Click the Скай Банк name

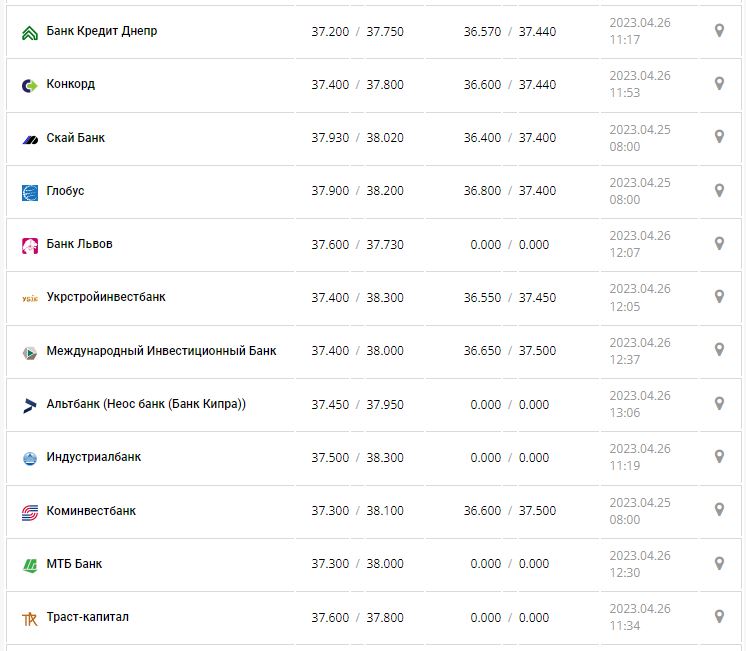(x=75, y=137)
